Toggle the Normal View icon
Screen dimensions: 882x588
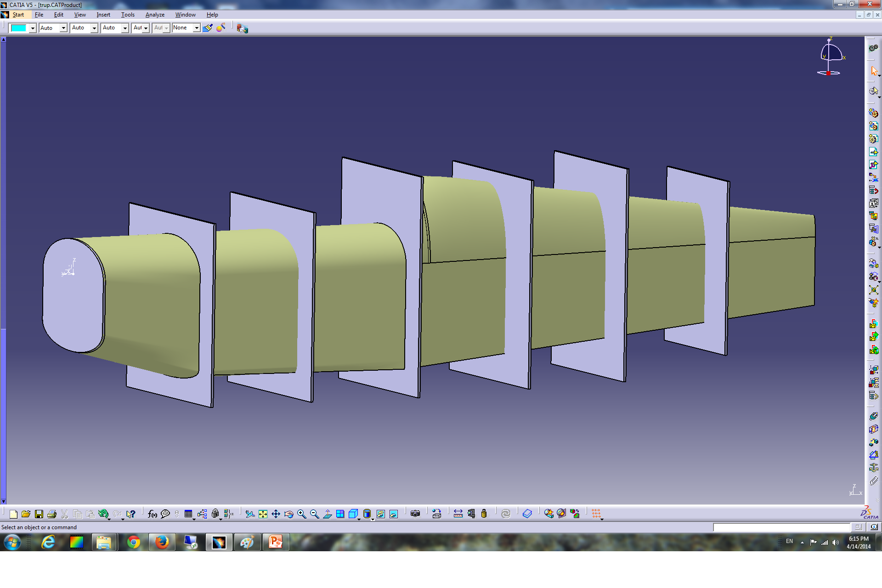click(327, 514)
